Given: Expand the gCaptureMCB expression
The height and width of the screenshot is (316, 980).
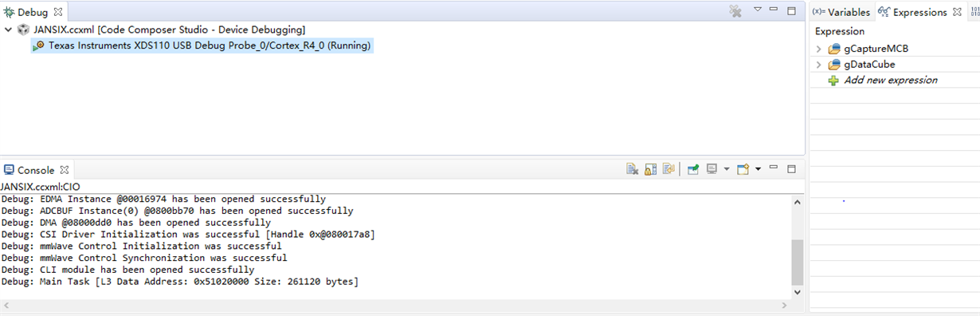Looking at the screenshot, I should click(x=818, y=49).
